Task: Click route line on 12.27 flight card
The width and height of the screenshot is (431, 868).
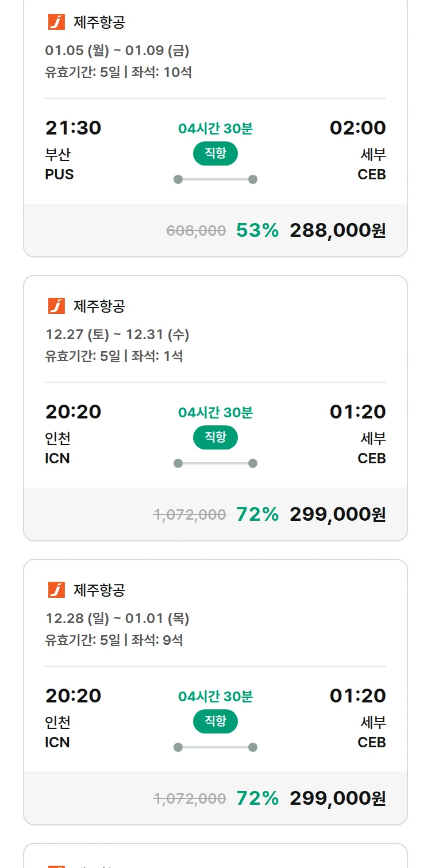Action: click(x=215, y=463)
